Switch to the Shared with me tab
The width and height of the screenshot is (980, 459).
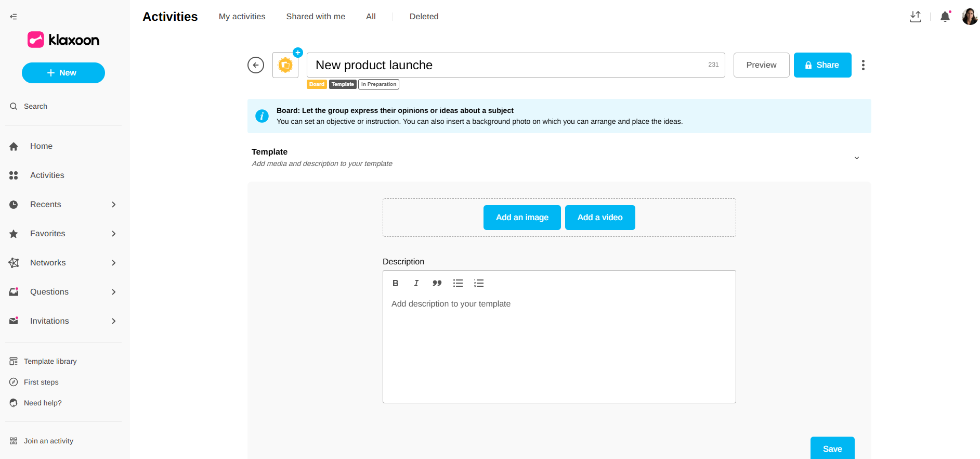(315, 17)
